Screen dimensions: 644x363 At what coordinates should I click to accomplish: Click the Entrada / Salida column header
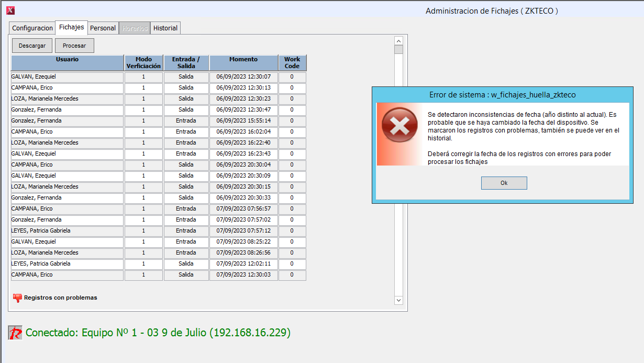click(x=186, y=63)
